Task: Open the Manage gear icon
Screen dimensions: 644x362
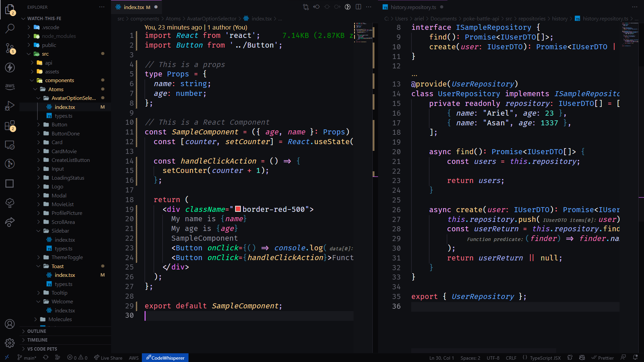Action: point(10,343)
